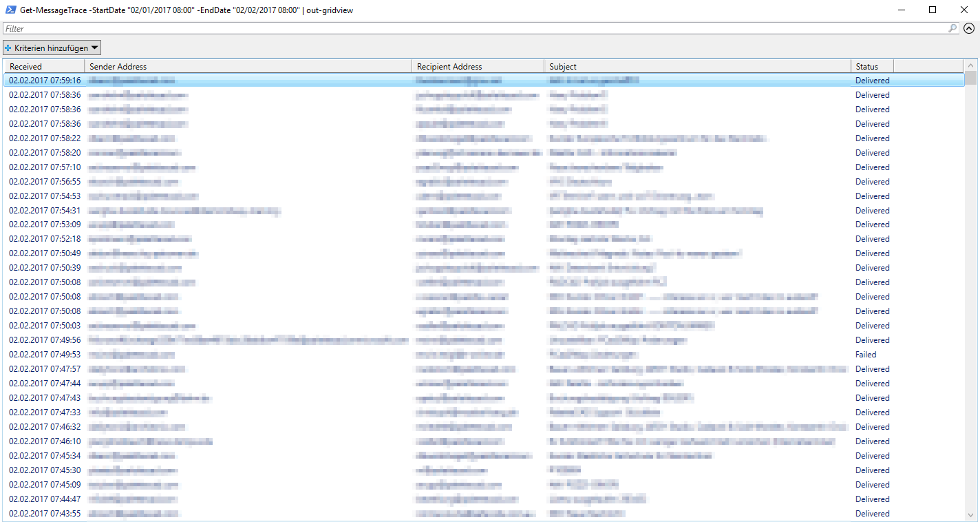This screenshot has width=980, height=522.
Task: Click the scroll-up arrow of vertical scrollbar
Action: click(970, 65)
